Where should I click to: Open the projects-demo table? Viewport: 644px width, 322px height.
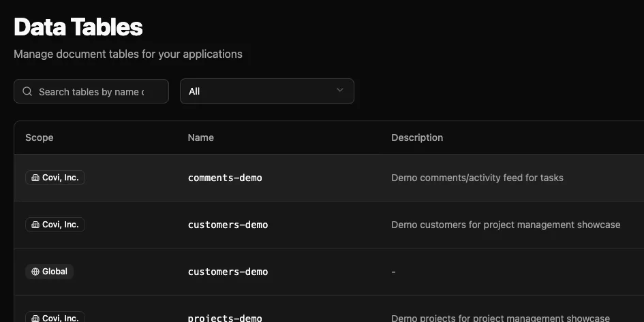225,318
